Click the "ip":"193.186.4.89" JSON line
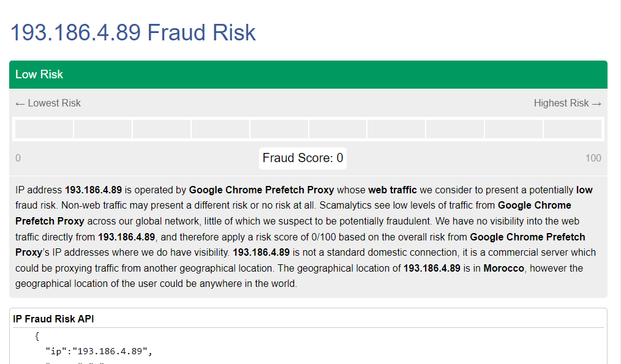 click(98, 351)
